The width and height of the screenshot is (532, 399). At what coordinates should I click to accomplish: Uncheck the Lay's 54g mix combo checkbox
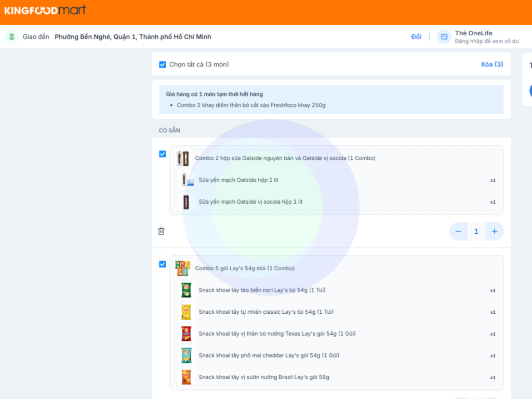click(163, 264)
